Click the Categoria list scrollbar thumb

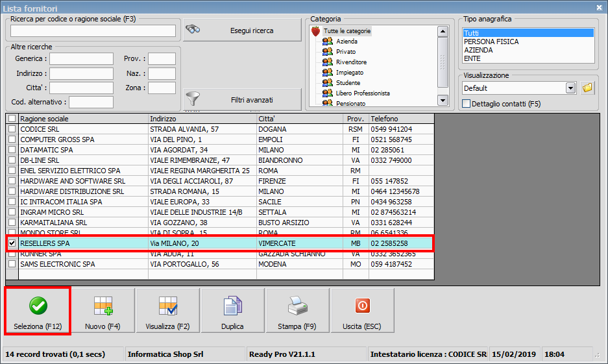(443, 62)
